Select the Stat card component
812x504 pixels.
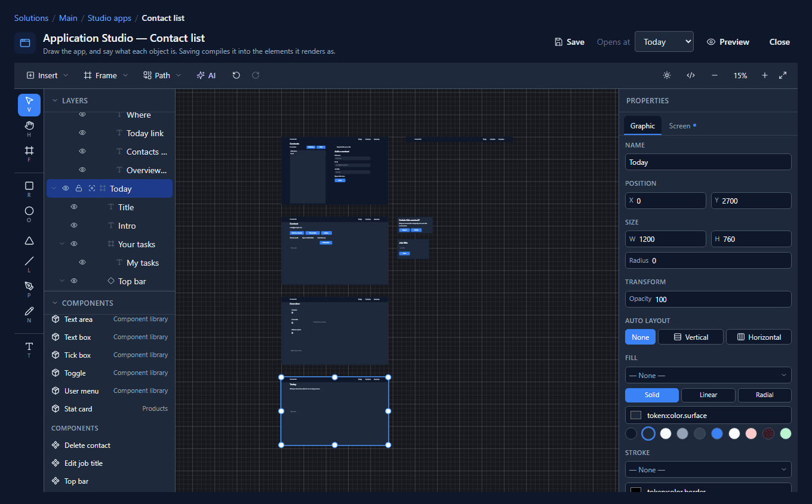pyautogui.click(x=109, y=409)
